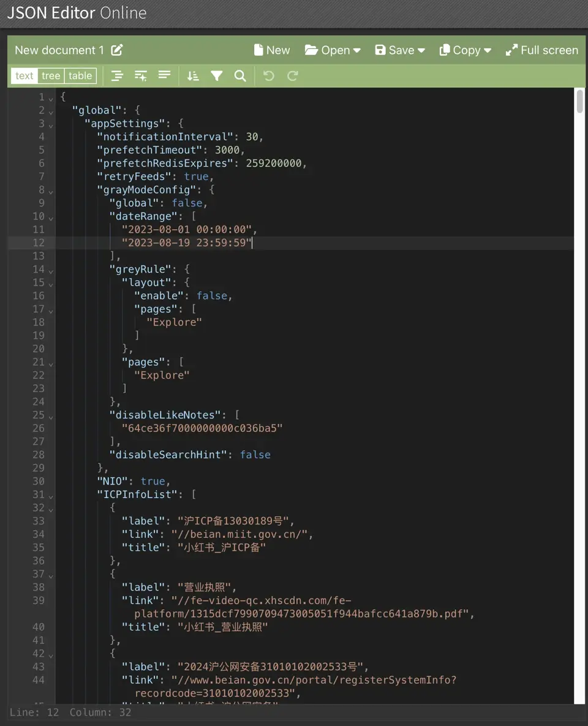The width and height of the screenshot is (588, 726).
Task: Click the filter transform funnel icon
Action: pos(217,76)
